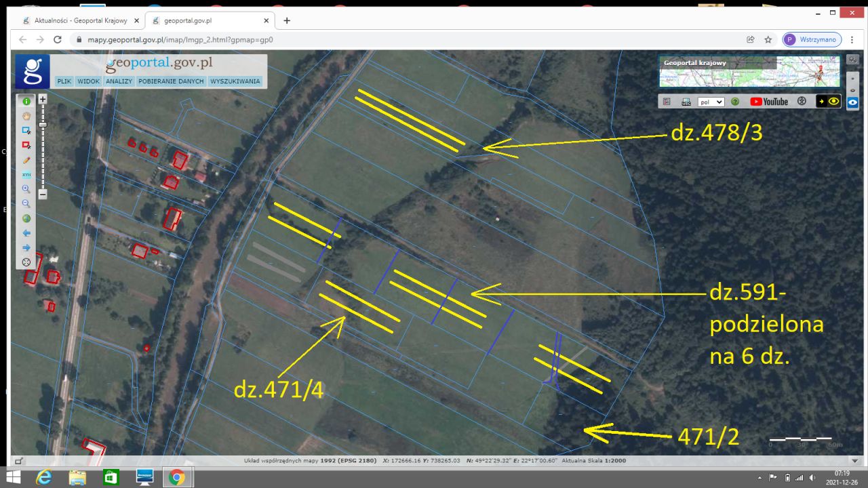Open the PLIK menu
Viewport: 868px width, 488px height.
click(64, 81)
